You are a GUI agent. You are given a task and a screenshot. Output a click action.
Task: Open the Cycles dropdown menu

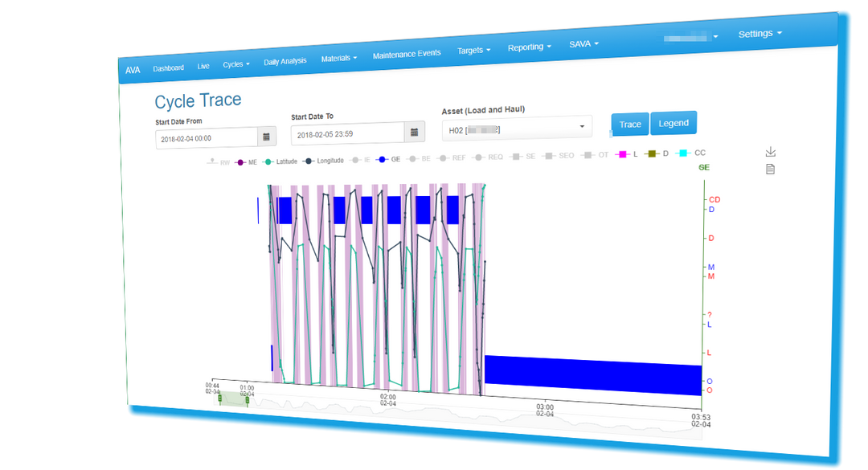point(235,64)
